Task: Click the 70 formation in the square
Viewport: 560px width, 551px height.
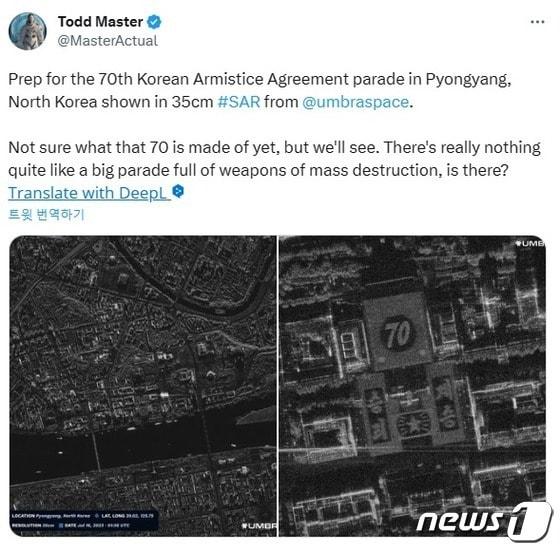Action: point(397,334)
